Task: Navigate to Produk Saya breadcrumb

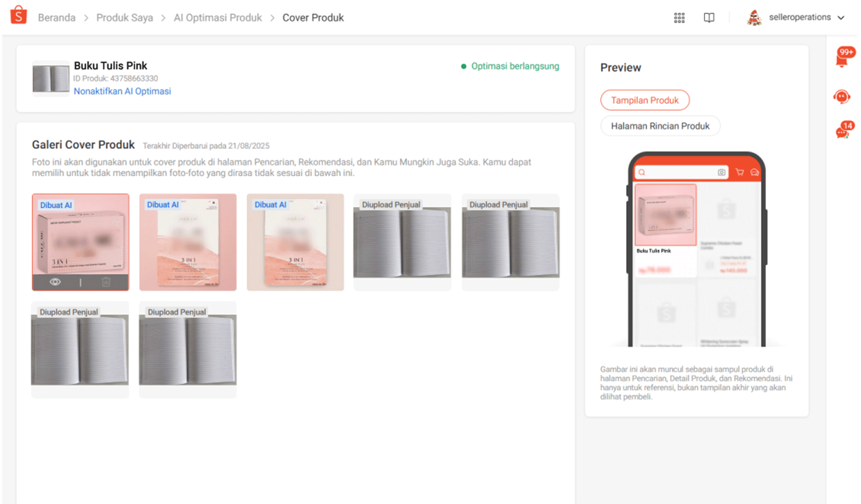Action: pos(125,18)
